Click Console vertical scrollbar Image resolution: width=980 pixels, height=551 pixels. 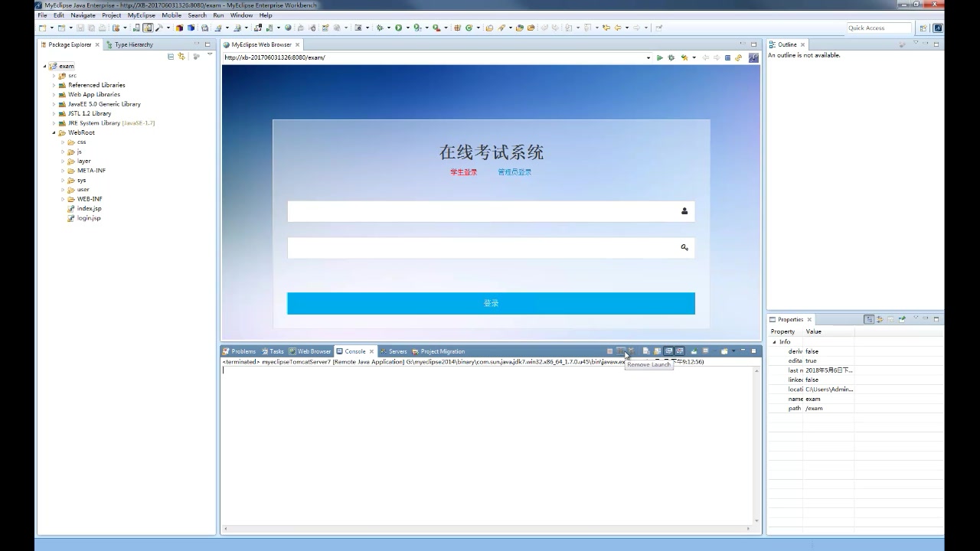756,445
